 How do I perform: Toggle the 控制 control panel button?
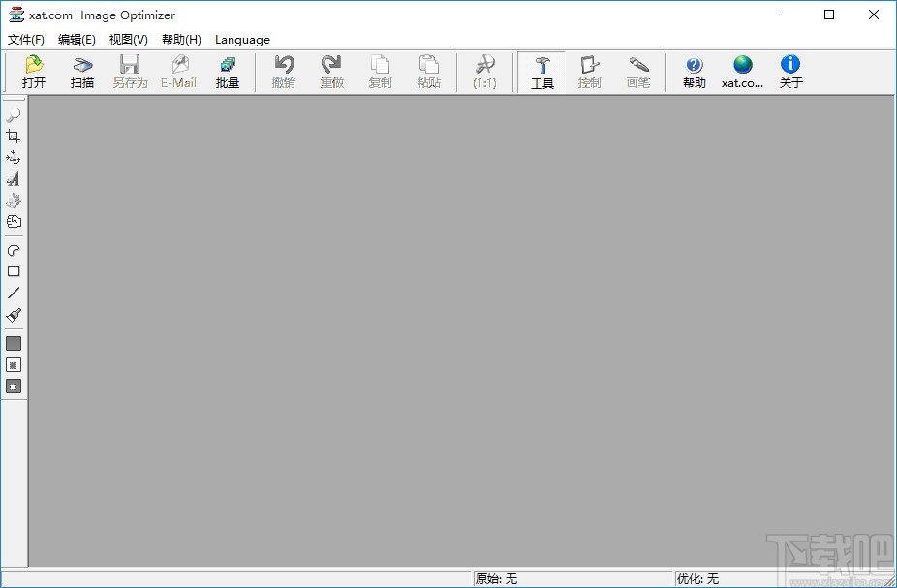(589, 72)
